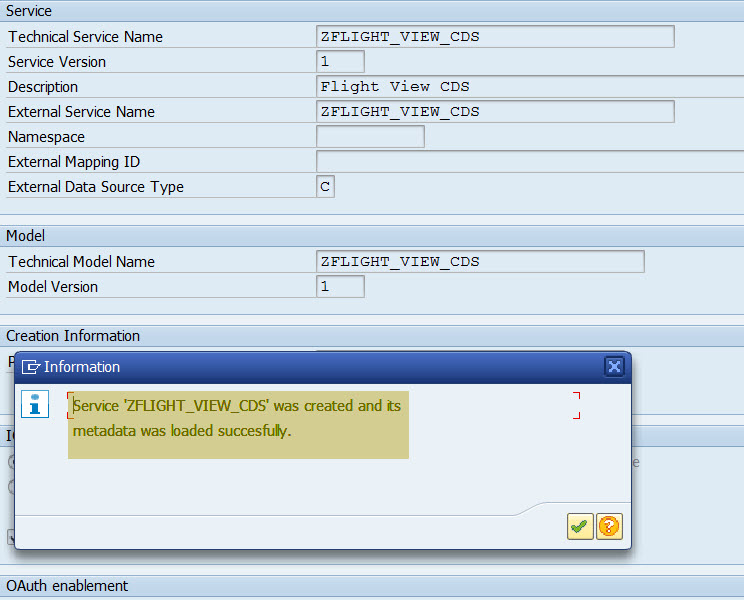This screenshot has height=600, width=744.
Task: Select the Description input field
Action: [x=530, y=87]
